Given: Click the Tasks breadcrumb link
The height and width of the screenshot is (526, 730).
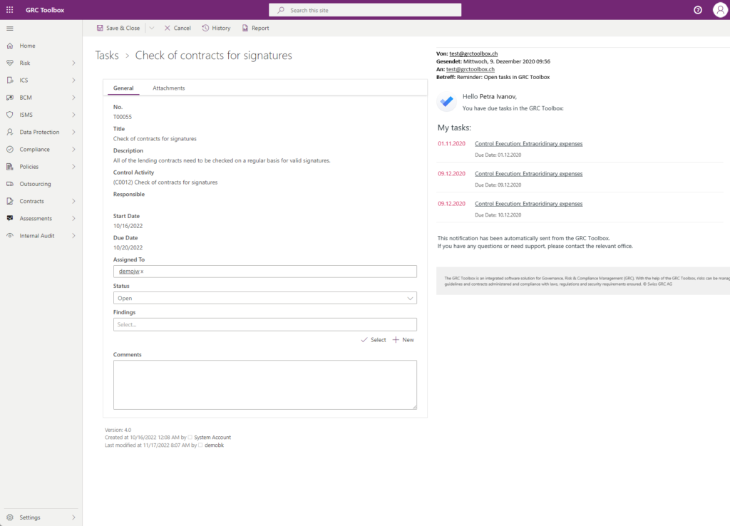Looking at the screenshot, I should click(x=107, y=55).
